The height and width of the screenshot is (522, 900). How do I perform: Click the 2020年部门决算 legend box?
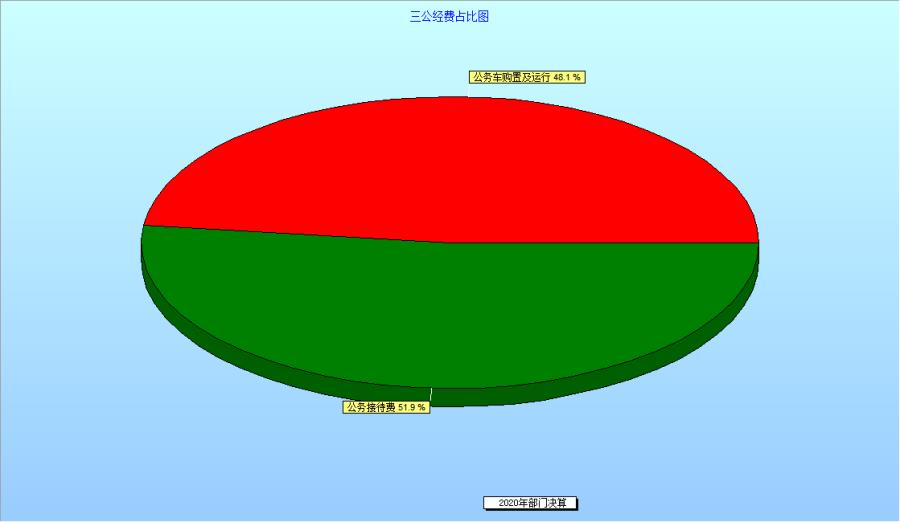[531, 503]
